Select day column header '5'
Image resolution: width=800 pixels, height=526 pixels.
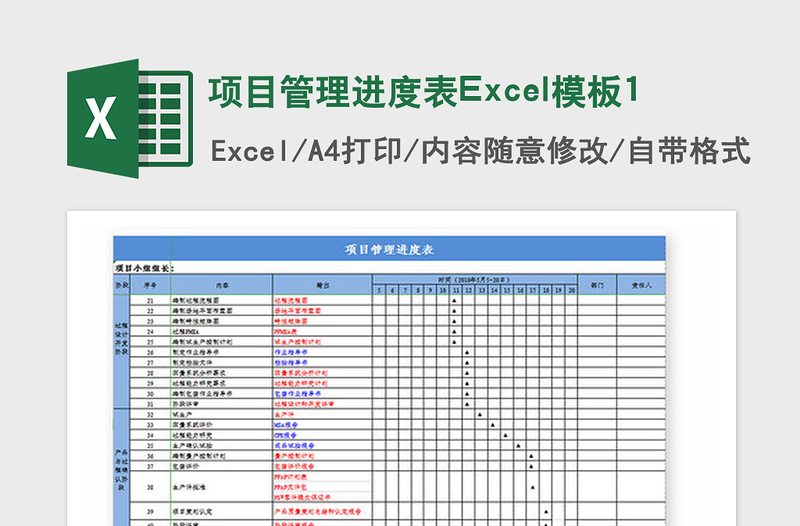(379, 290)
